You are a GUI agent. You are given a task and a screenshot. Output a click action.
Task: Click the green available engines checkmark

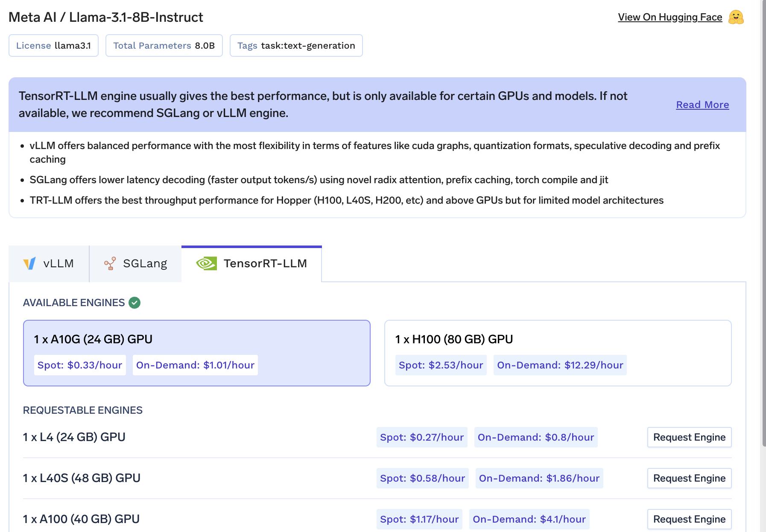point(134,303)
